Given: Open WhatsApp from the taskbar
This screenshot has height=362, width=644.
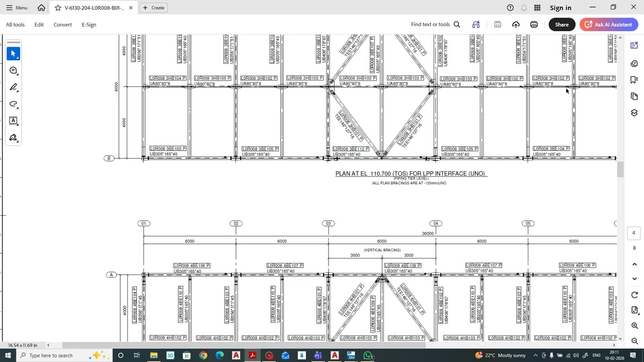Looking at the screenshot, I should (368, 355).
